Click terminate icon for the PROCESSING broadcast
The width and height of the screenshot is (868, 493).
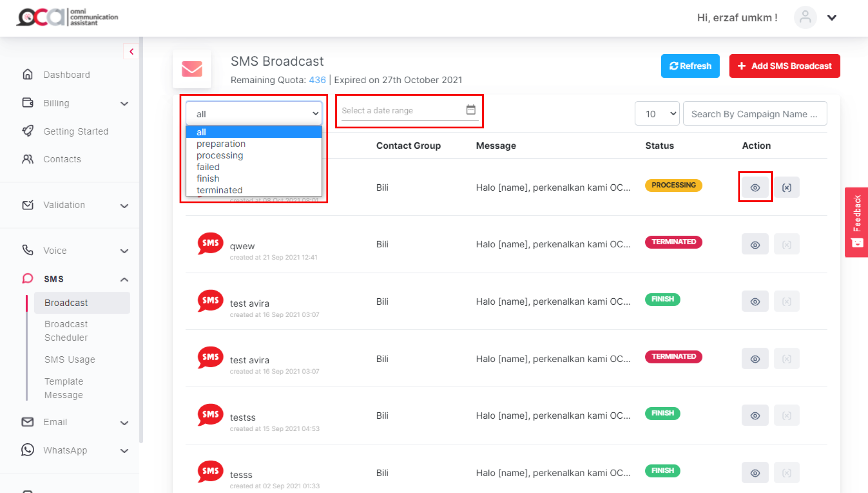point(786,187)
